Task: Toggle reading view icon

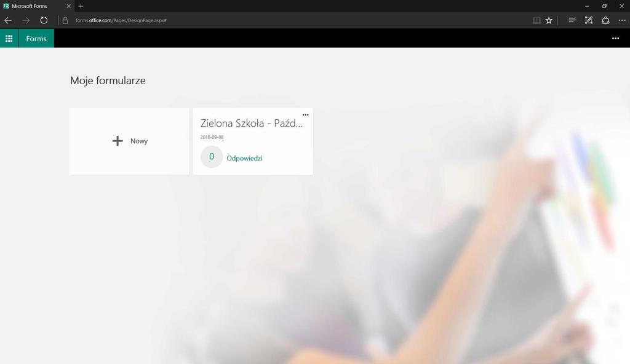Action: coord(536,20)
